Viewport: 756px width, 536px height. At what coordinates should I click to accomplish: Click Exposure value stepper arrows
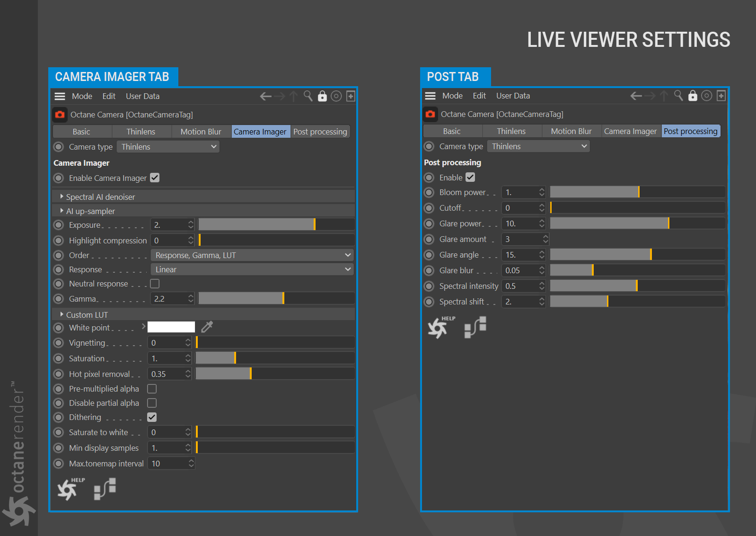(191, 224)
